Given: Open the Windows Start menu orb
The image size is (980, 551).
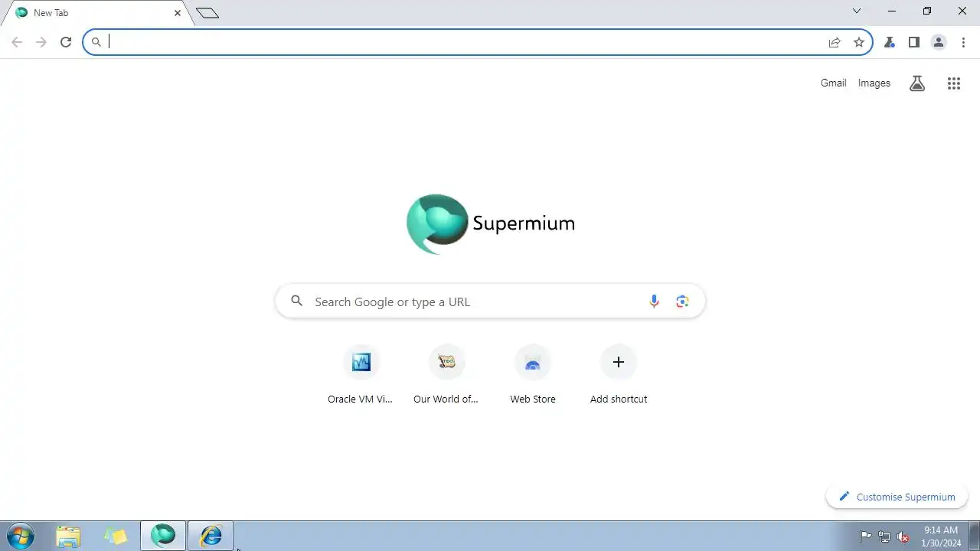Looking at the screenshot, I should (21, 536).
